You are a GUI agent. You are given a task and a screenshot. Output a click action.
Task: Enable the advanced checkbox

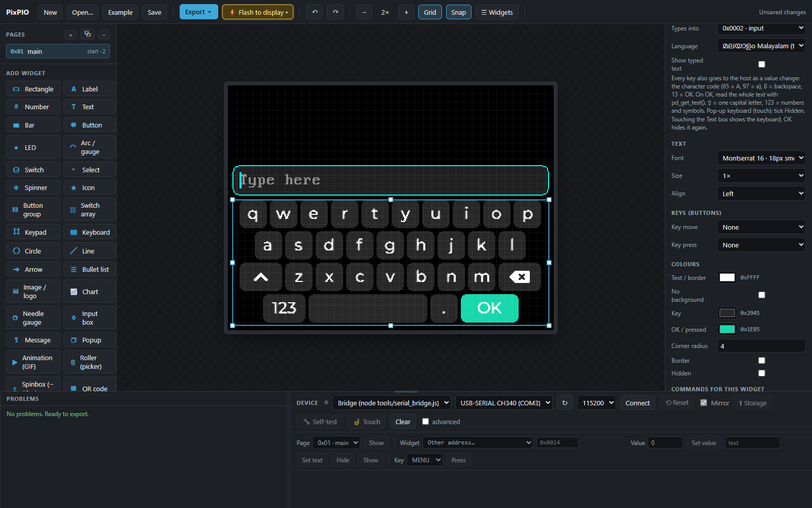(426, 422)
